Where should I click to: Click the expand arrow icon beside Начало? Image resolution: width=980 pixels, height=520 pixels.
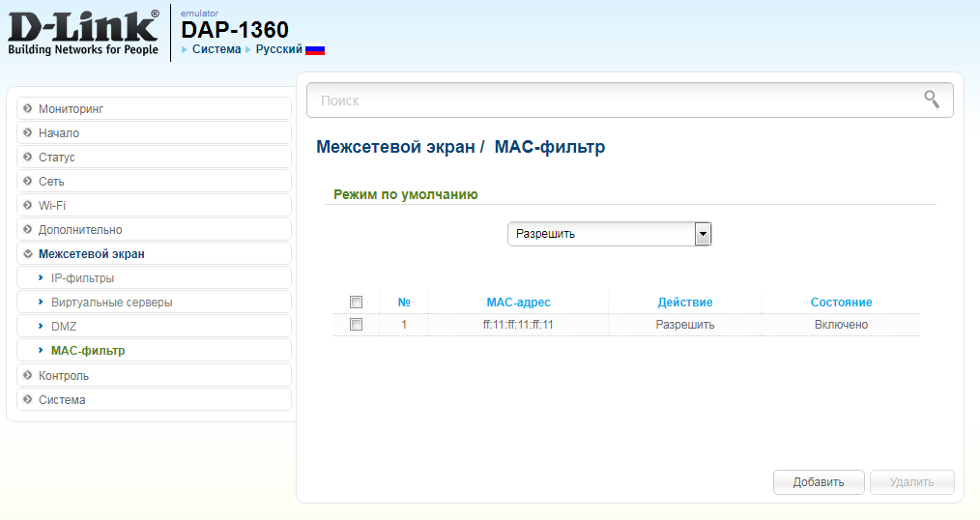(27, 132)
